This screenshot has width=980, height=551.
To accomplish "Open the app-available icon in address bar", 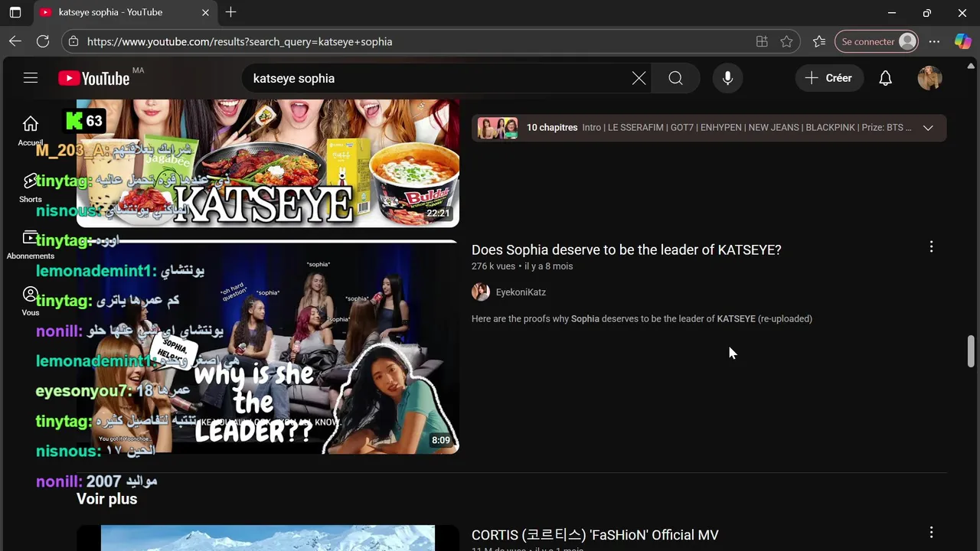I will 762,41.
